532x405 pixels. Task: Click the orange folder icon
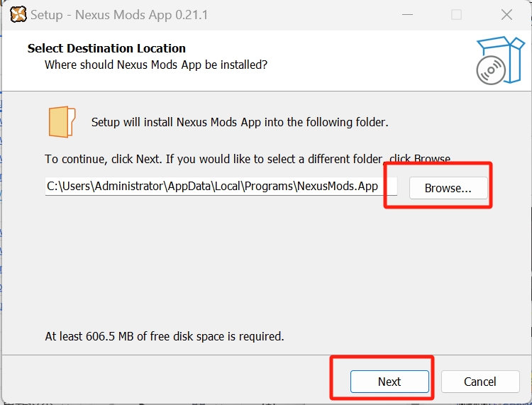click(62, 122)
